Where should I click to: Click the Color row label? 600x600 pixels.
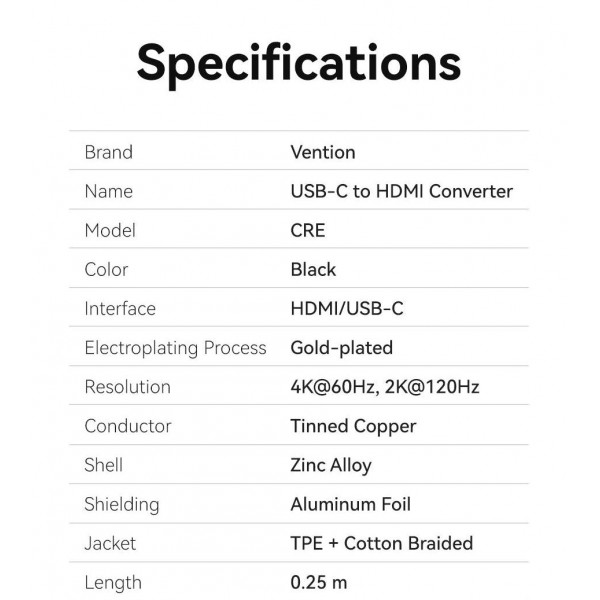click(106, 269)
